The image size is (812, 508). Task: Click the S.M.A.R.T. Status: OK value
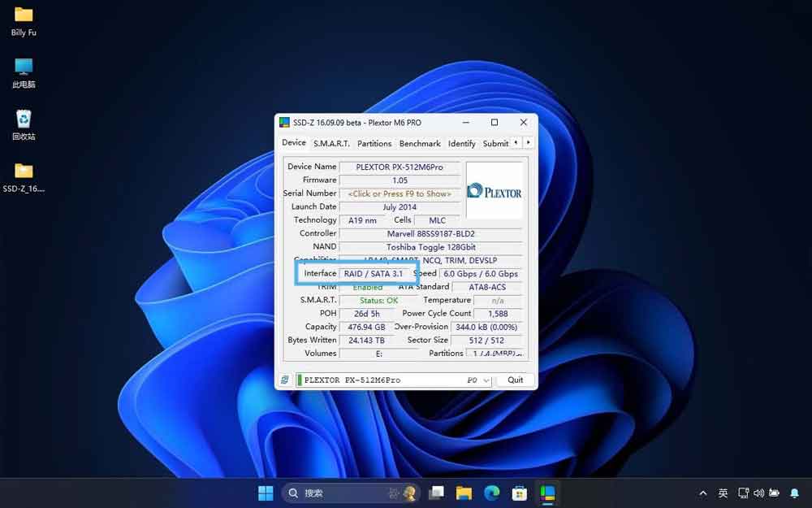point(378,301)
